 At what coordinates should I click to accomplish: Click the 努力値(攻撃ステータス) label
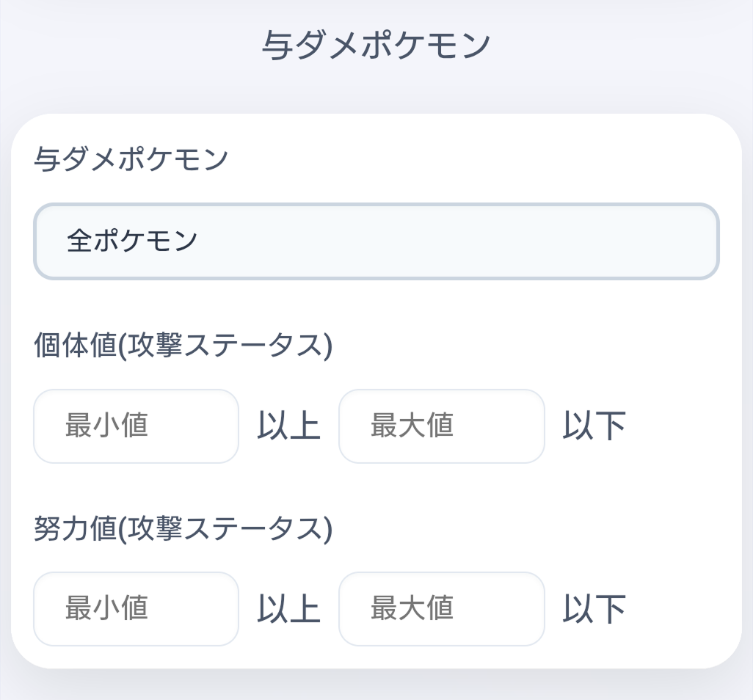point(183,528)
